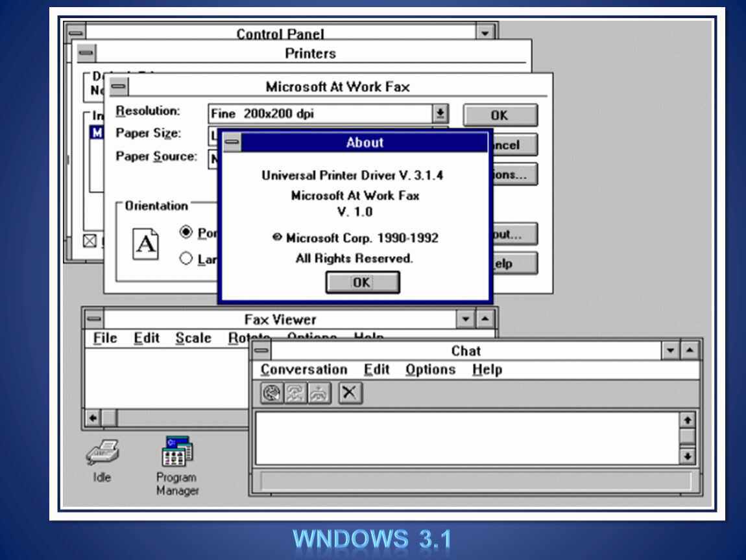Open the Scale menu in Fax Viewer

(x=193, y=338)
